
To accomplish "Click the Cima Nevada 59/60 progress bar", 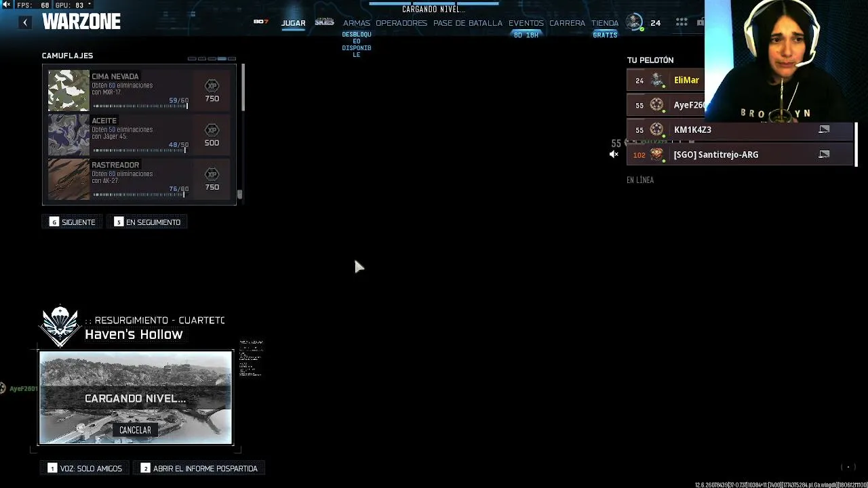I will 140,106.
